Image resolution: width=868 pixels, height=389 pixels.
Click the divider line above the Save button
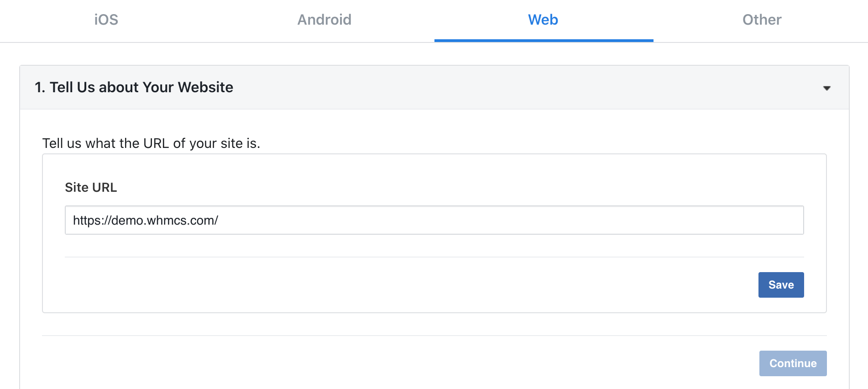point(434,257)
